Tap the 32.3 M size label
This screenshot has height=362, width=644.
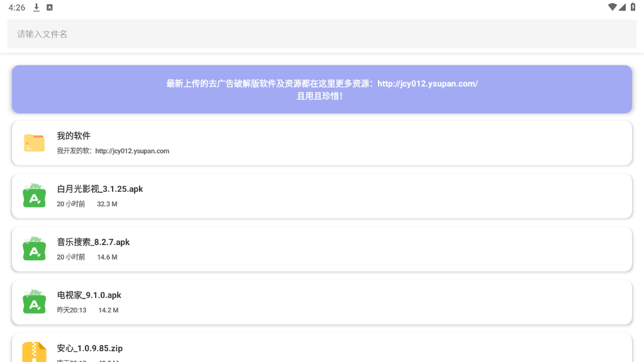click(x=107, y=204)
